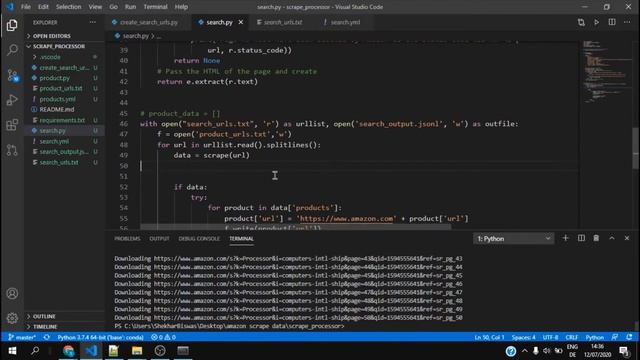Change encoding via UTF-8 status item
This screenshot has height=360, width=640.
pos(550,337)
